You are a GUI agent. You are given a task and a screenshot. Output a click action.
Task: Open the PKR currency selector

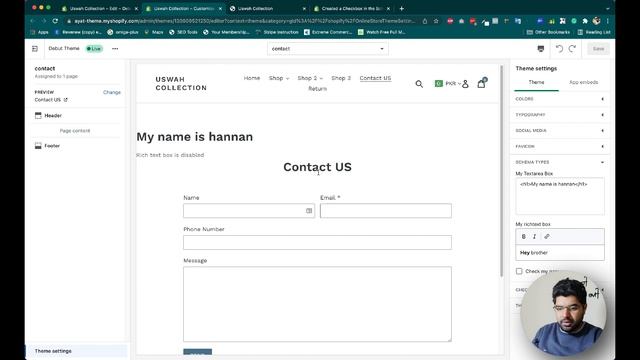(448, 83)
